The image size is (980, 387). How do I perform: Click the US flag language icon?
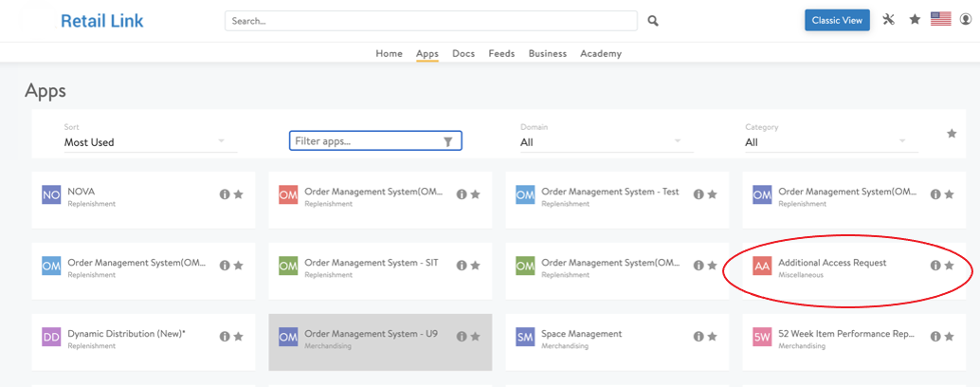tap(940, 19)
